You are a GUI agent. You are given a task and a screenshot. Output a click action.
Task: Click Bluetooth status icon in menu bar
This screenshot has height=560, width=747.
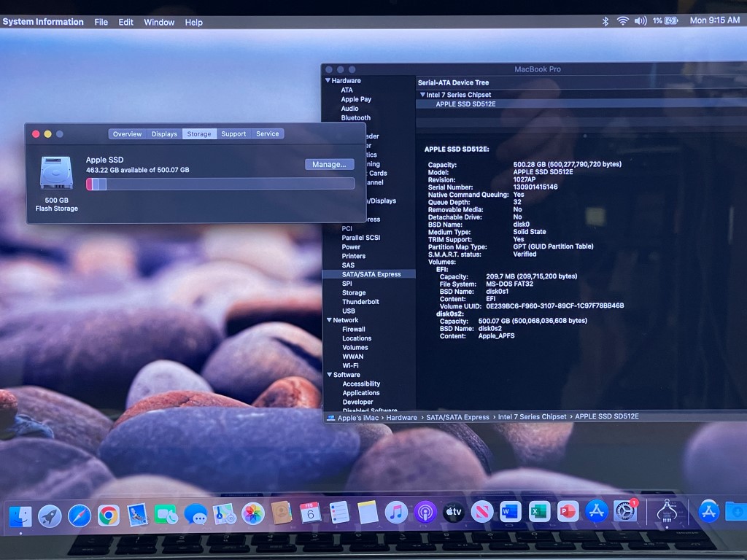pos(605,21)
